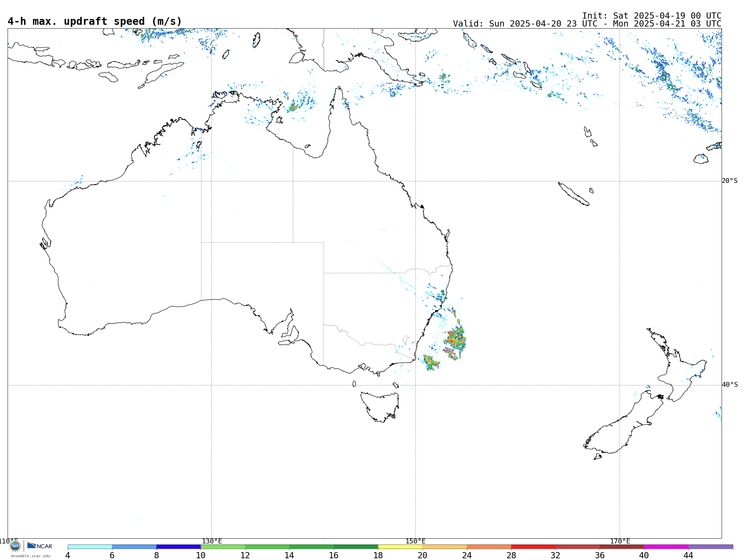The width and height of the screenshot is (744, 560).
Task: Click the colorbar value '12'
Action: (x=245, y=556)
